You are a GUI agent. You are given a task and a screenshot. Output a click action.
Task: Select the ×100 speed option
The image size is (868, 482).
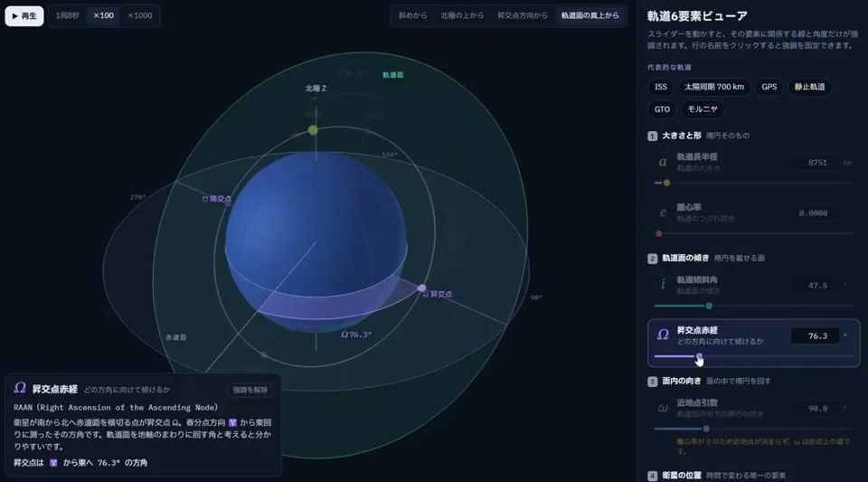[103, 15]
